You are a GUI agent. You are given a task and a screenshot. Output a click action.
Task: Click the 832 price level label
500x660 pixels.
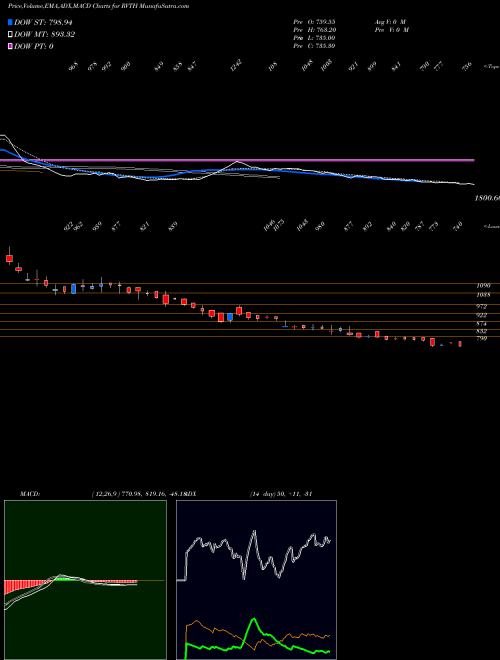pos(481,331)
